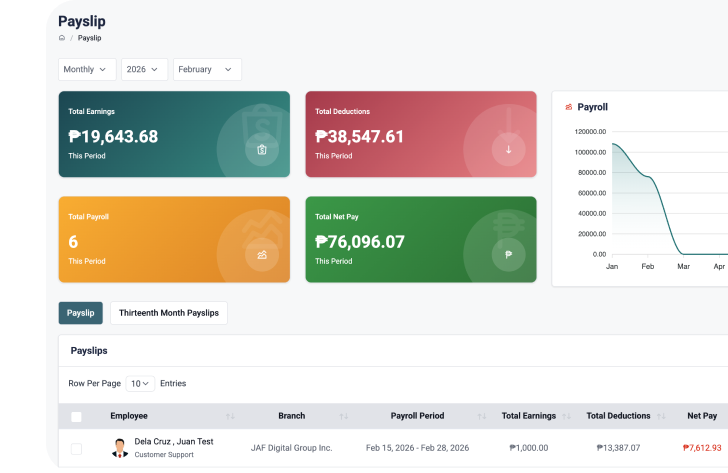Click the Total Earnings money bag icon
The height and width of the screenshot is (473, 728).
click(262, 149)
